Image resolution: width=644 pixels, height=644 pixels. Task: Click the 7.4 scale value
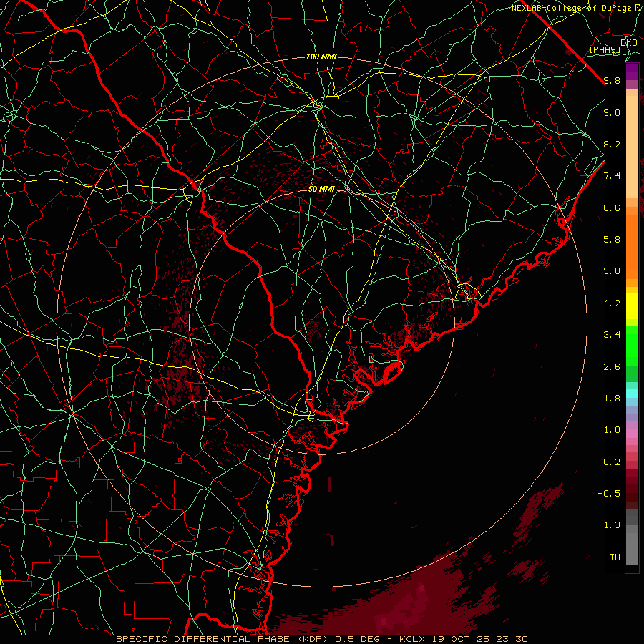point(612,176)
